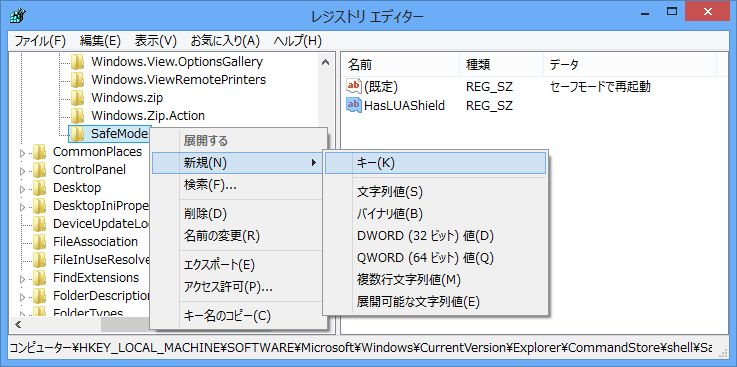Image resolution: width=737 pixels, height=367 pixels.
Task: Click the SafeMode key folder icon
Action: click(77, 134)
